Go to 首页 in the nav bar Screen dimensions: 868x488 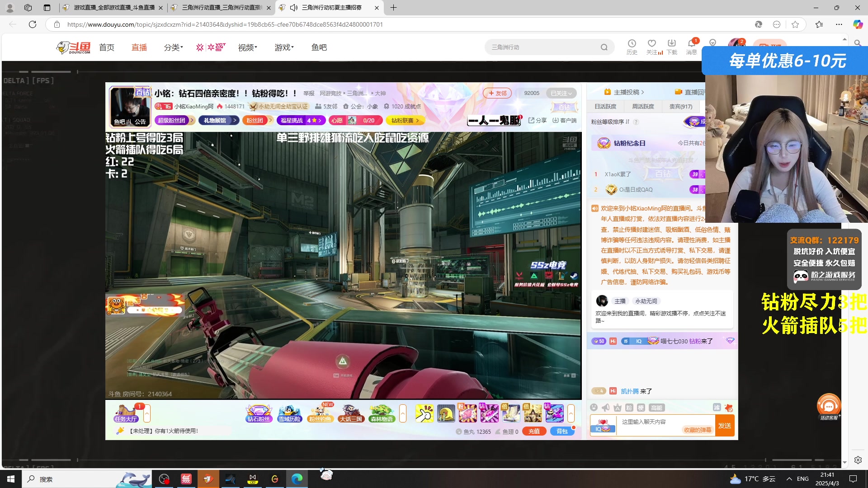coord(107,47)
